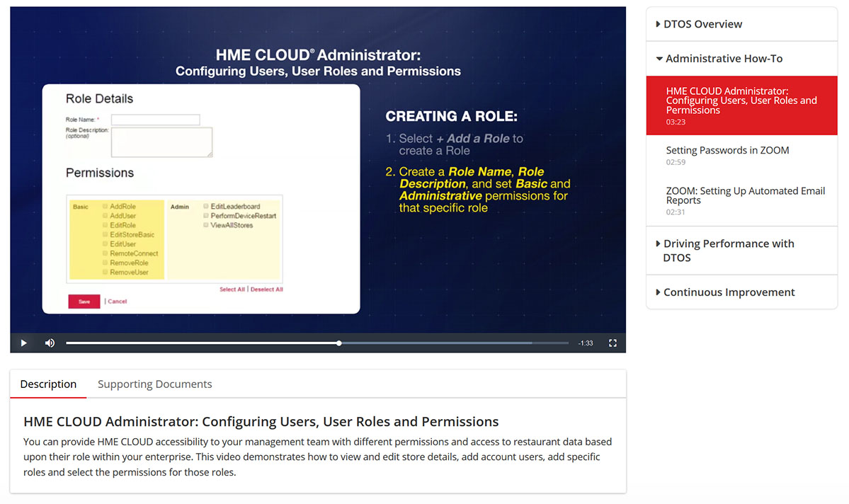This screenshot has height=504, width=849.
Task: Check the EditStoreBasic permission checkbox
Action: point(105,234)
